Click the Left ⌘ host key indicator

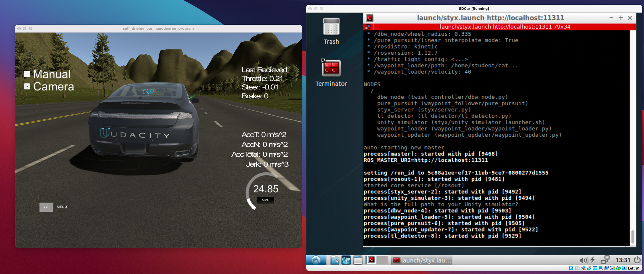click(633, 268)
